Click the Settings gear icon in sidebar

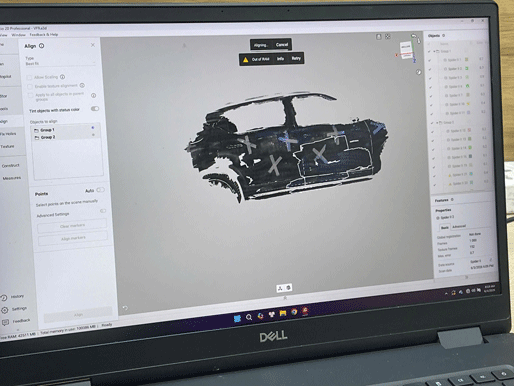coord(5,310)
